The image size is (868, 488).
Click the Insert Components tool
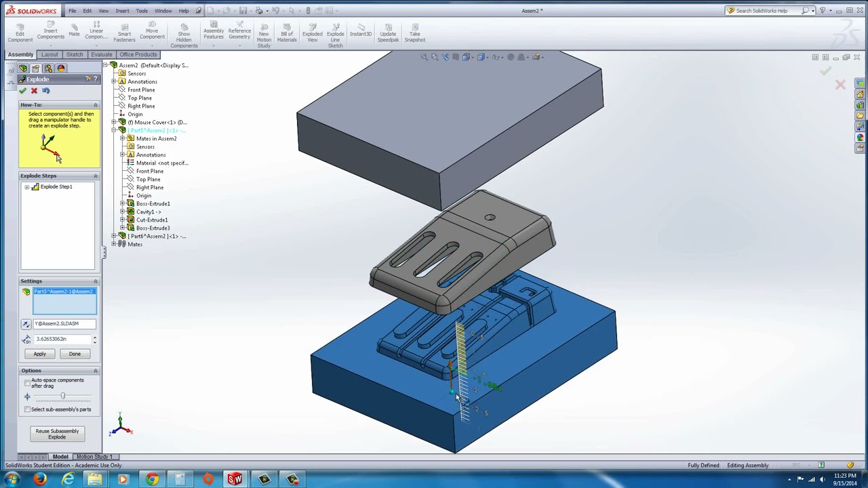pyautogui.click(x=51, y=33)
